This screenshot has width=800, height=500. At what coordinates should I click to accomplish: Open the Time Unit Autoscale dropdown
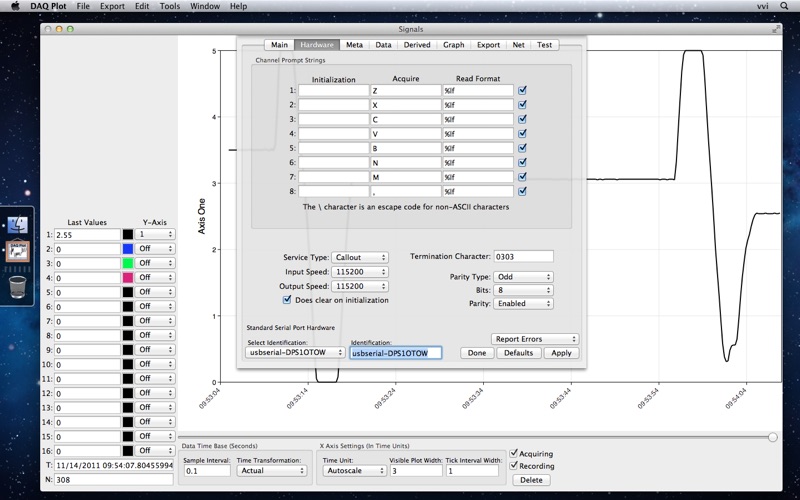[354, 470]
